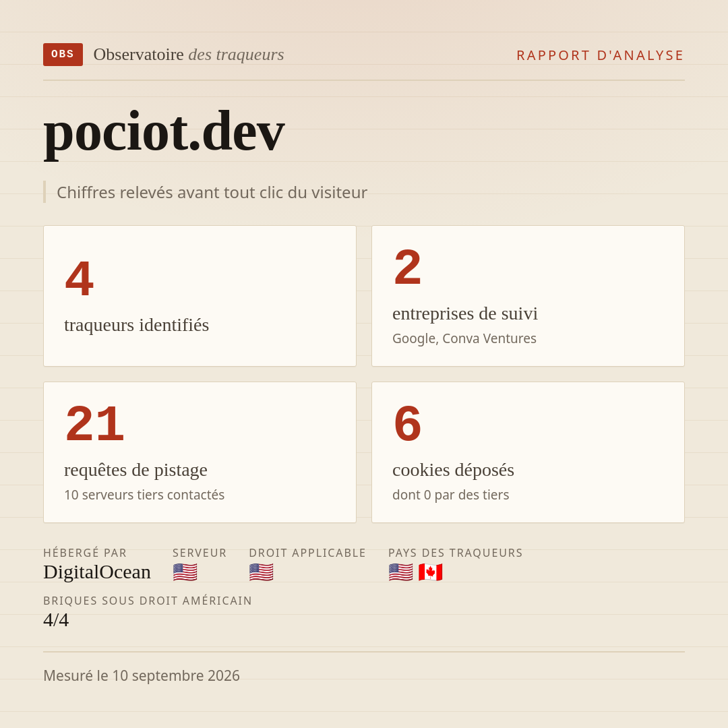
Task: Click the 4/4 value
Action: click(56, 620)
